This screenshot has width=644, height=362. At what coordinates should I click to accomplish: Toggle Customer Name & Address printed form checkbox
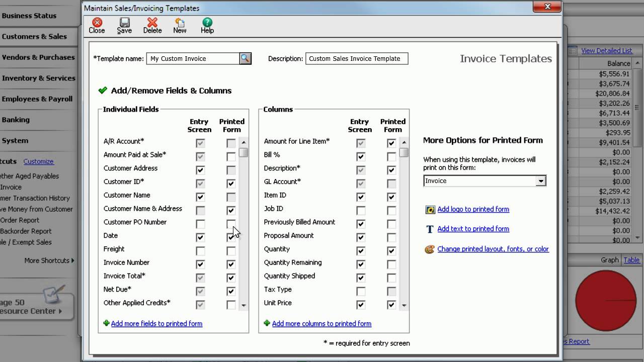click(231, 210)
